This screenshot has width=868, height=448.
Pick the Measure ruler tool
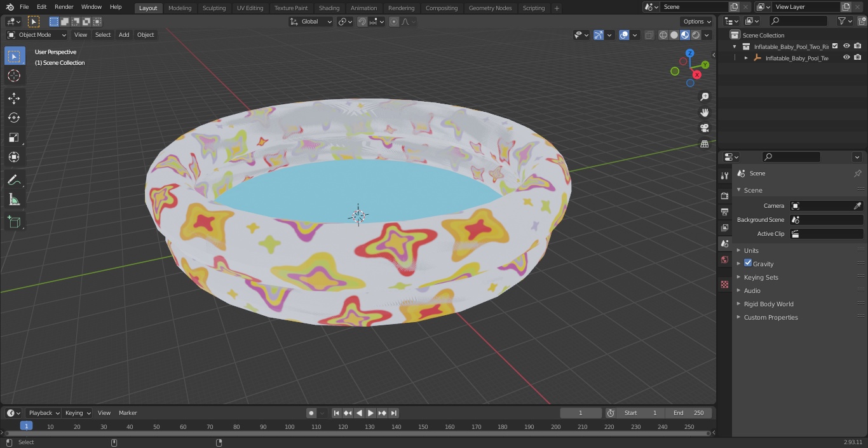(x=14, y=200)
